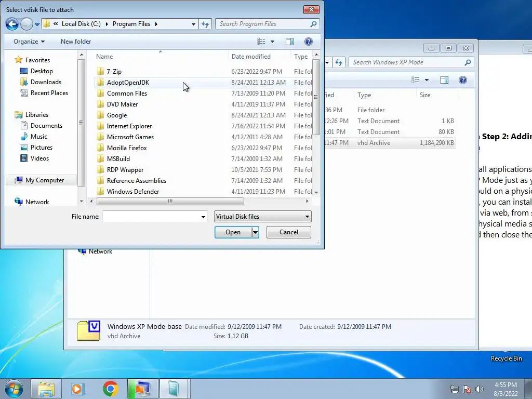532x399 pixels.
Task: Click the Open button
Action: tap(233, 232)
